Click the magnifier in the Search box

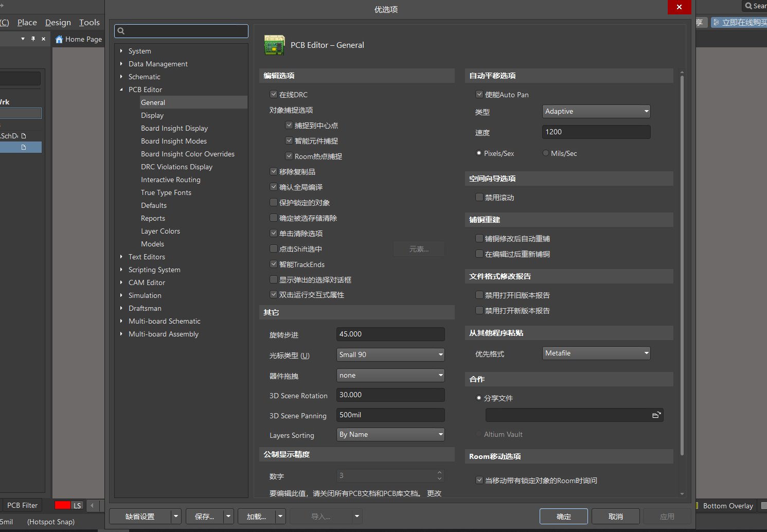[749, 6]
